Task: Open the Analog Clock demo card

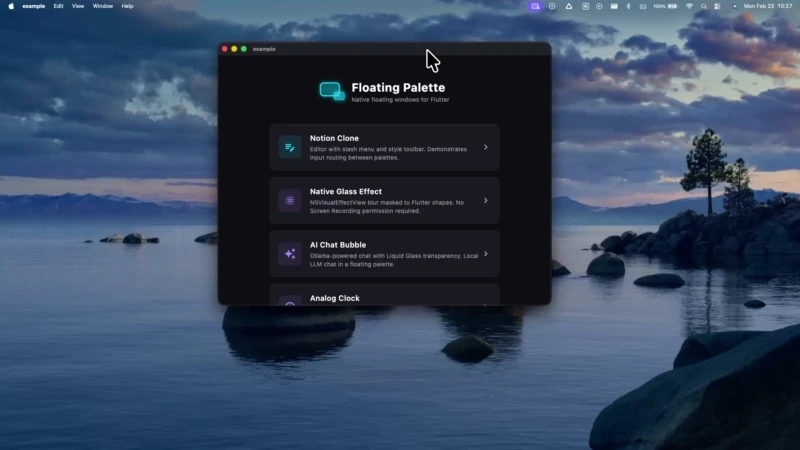Action: 384,295
